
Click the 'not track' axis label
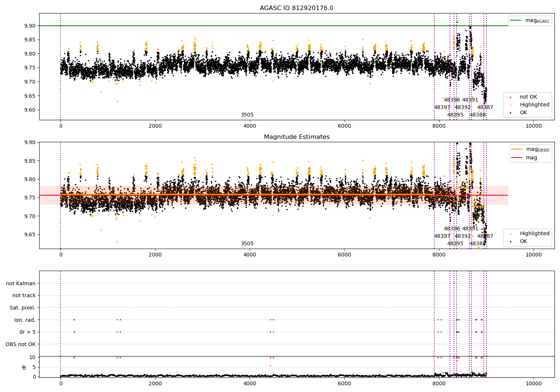pyautogui.click(x=24, y=296)
